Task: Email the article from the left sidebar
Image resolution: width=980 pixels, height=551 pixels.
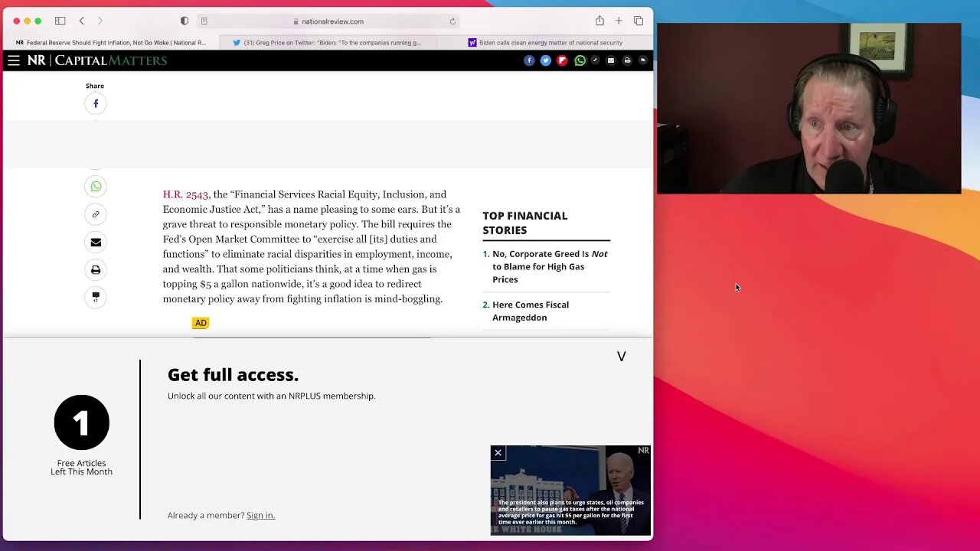Action: 96,242
